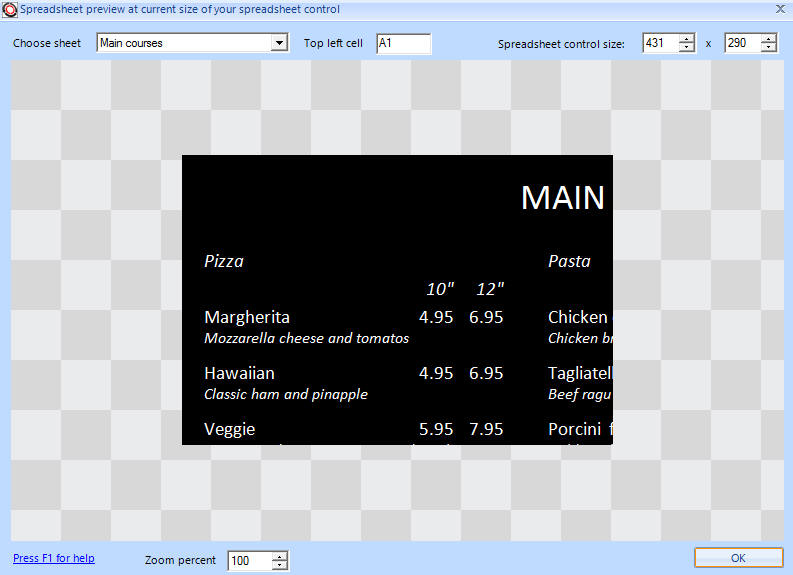Click the Choose sheet label
The width and height of the screenshot is (793, 575).
click(47, 43)
